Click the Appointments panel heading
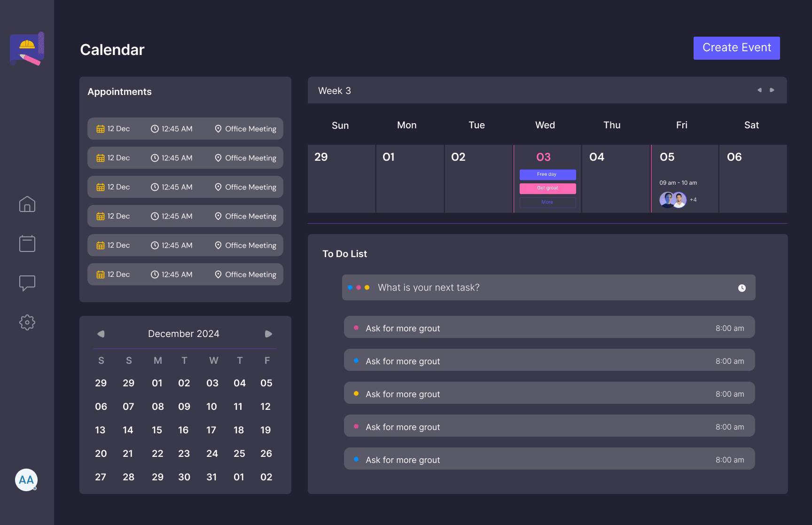Image resolution: width=812 pixels, height=525 pixels. pyautogui.click(x=119, y=92)
